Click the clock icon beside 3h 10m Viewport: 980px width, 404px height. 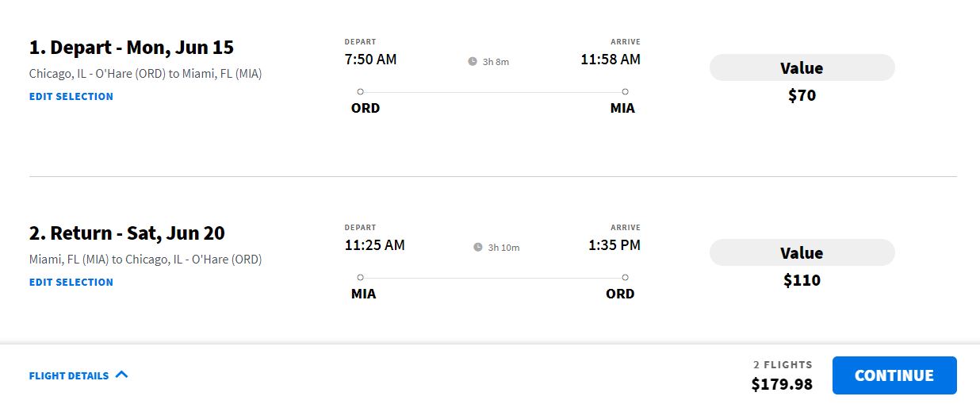pyautogui.click(x=478, y=247)
